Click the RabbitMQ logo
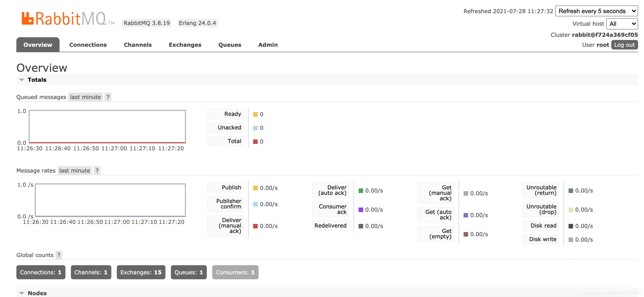The width and height of the screenshot is (644, 297). pyautogui.click(x=64, y=19)
